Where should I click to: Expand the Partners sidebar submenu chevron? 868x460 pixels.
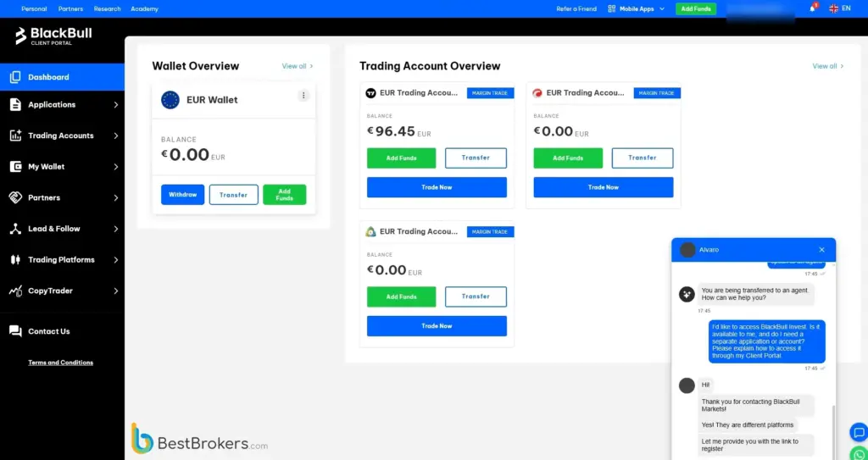point(115,197)
